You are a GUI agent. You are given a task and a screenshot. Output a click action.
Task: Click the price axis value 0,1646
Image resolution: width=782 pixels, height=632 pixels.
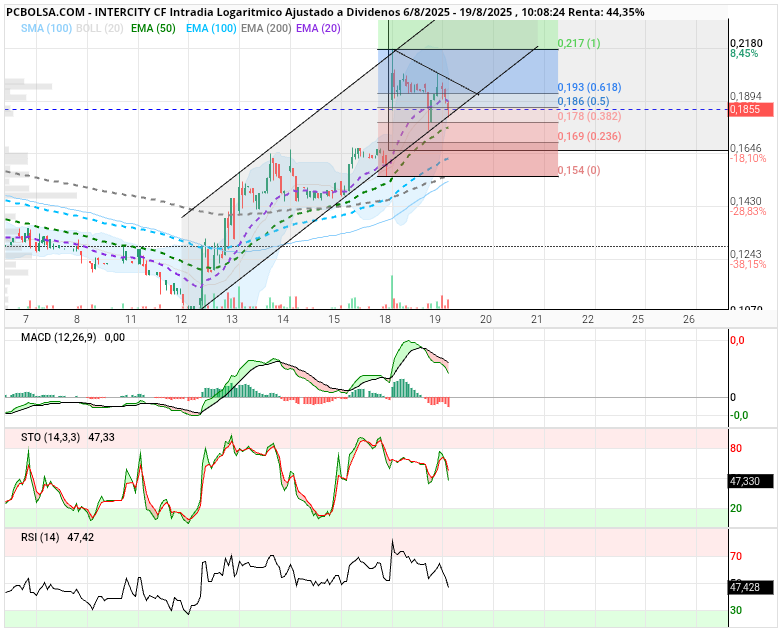pyautogui.click(x=746, y=148)
